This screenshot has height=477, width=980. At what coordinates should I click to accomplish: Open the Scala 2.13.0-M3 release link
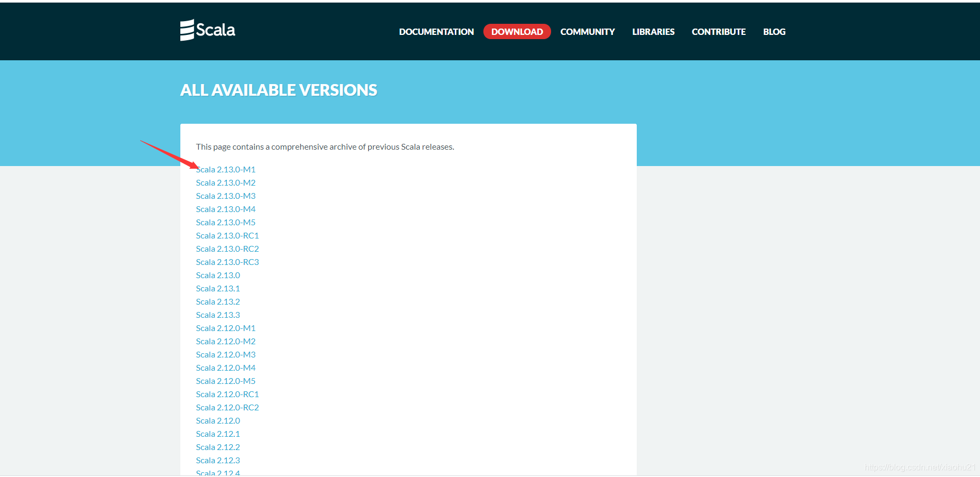point(226,196)
